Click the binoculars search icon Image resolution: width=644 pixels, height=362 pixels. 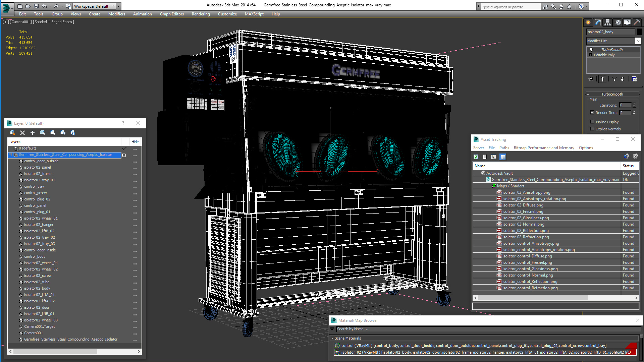(545, 6)
